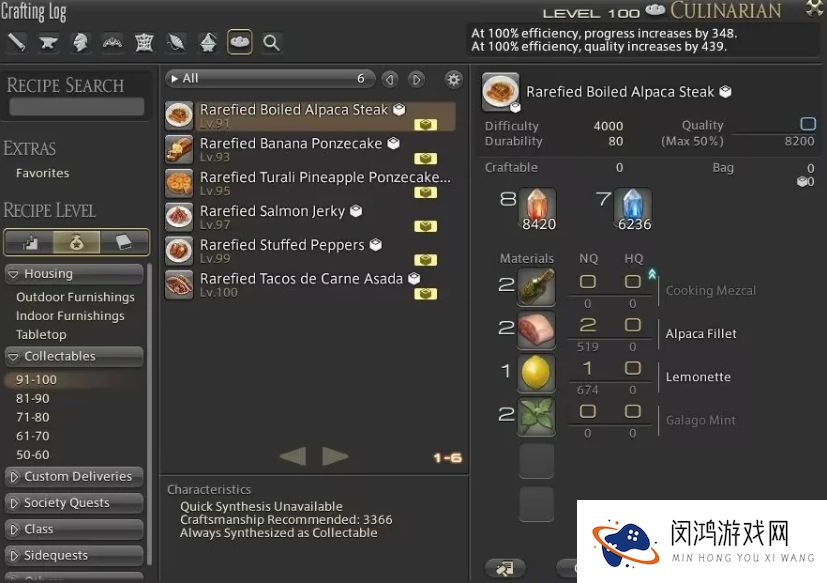Select Rarefied Stuffed Peppers recipe

(310, 251)
